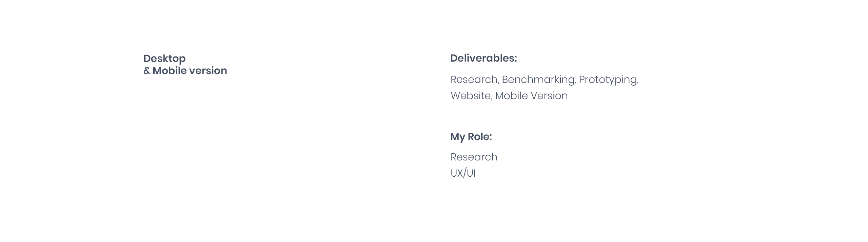Click the bold "Desktop" heading text
Screen dimensions: 868x242
pos(164,59)
